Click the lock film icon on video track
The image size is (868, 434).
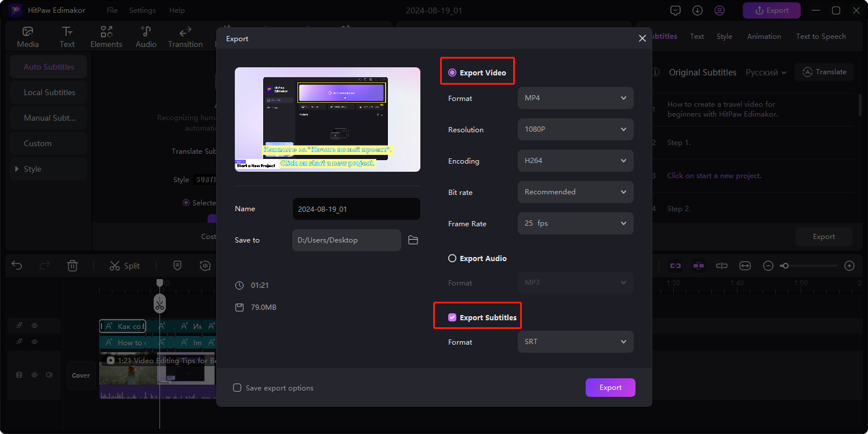[19, 375]
